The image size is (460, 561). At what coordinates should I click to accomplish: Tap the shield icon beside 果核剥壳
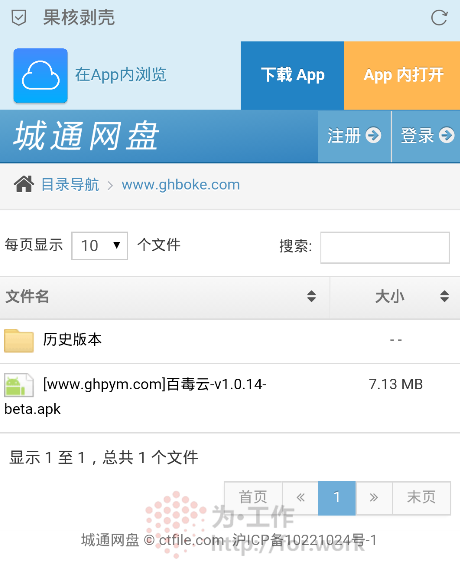(x=19, y=18)
